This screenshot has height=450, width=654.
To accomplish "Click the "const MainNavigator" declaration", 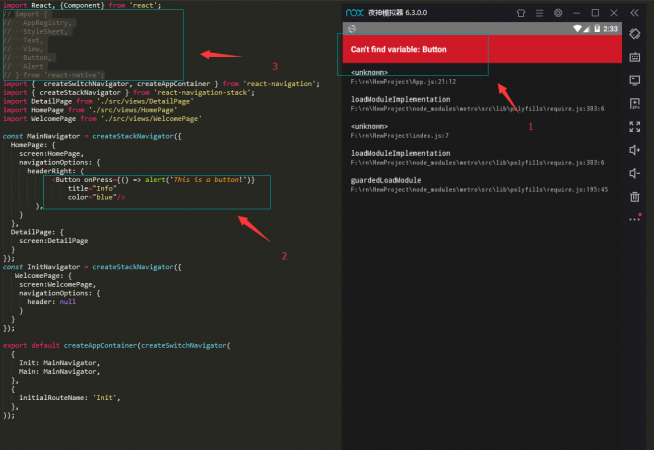I will [x=92, y=136].
